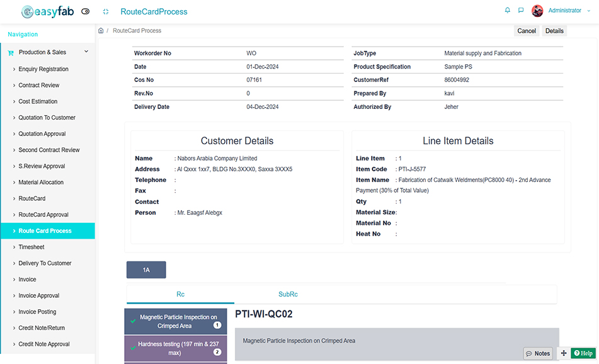Screen dimensions: 599x364
Task: Select the 1A item button
Action: point(146,270)
